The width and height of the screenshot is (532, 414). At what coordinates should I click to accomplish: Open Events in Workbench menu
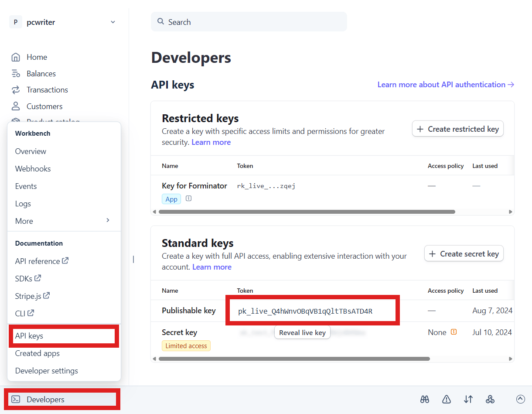(x=26, y=186)
